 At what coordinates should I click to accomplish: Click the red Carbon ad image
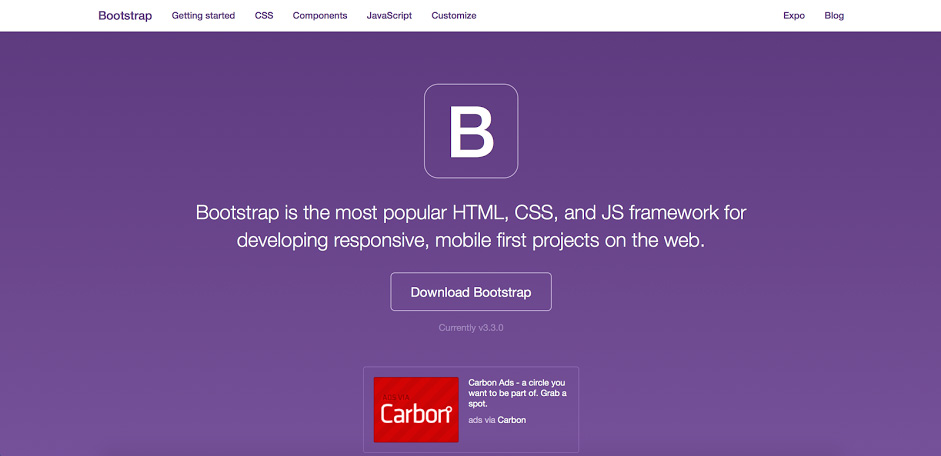point(416,410)
